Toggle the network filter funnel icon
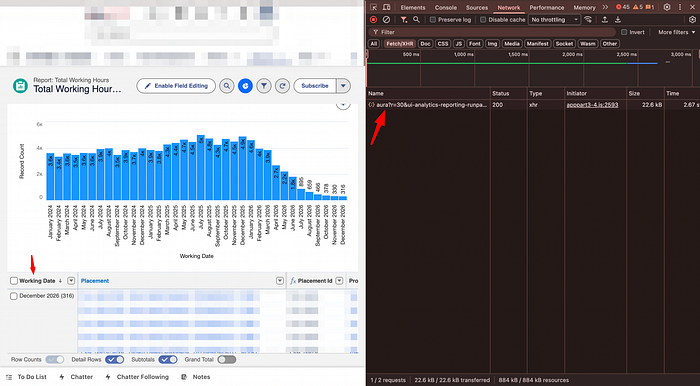Image resolution: width=700 pixels, height=386 pixels. tap(404, 20)
